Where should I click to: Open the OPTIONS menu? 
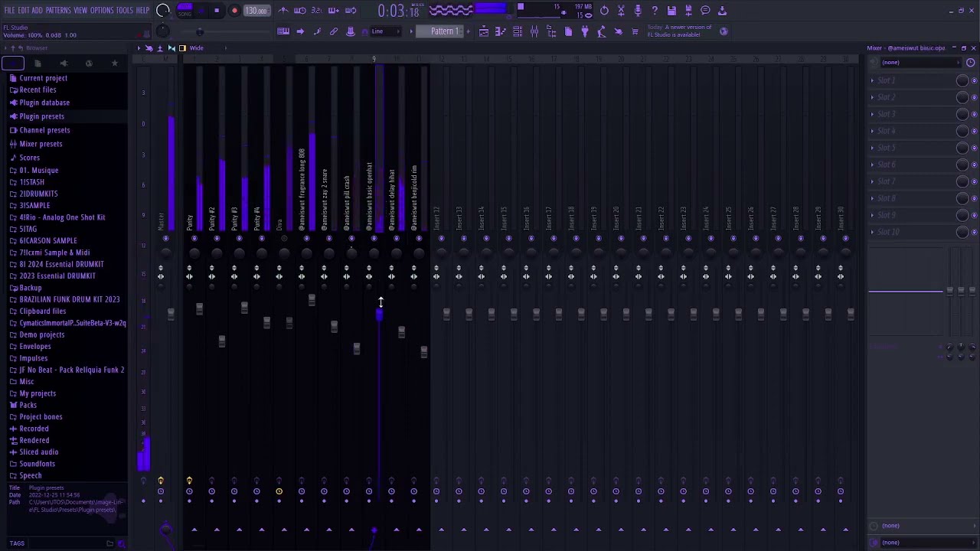(x=102, y=11)
